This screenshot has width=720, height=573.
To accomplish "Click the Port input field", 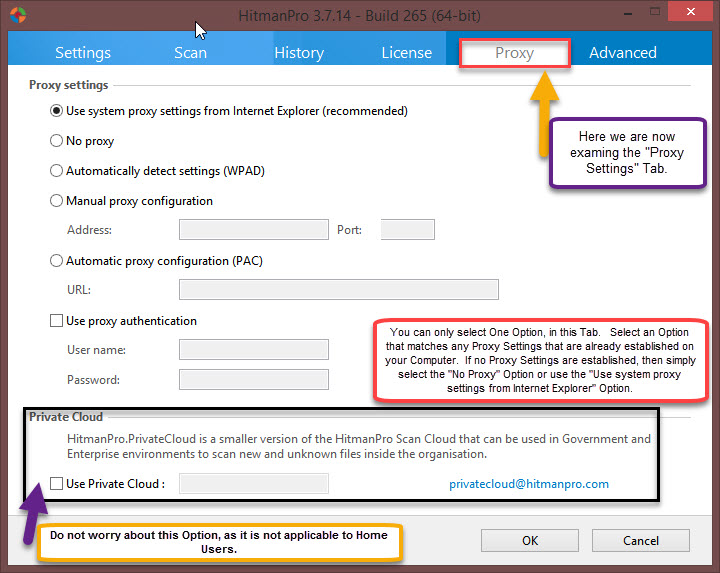I will pos(408,230).
